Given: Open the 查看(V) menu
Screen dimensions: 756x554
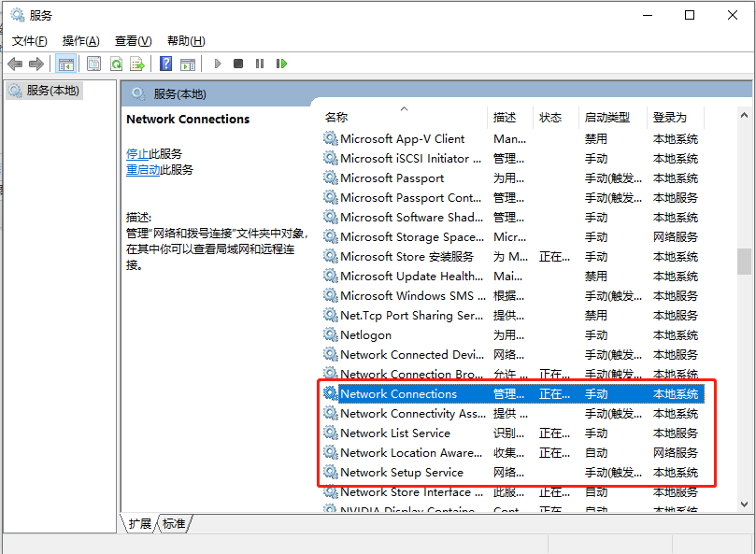Looking at the screenshot, I should 133,41.
